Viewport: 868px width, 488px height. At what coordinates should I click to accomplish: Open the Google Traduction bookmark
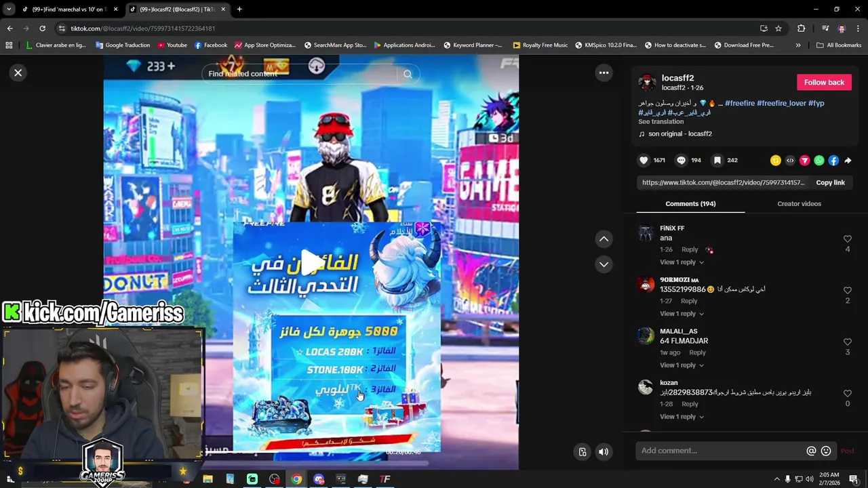[x=123, y=45]
